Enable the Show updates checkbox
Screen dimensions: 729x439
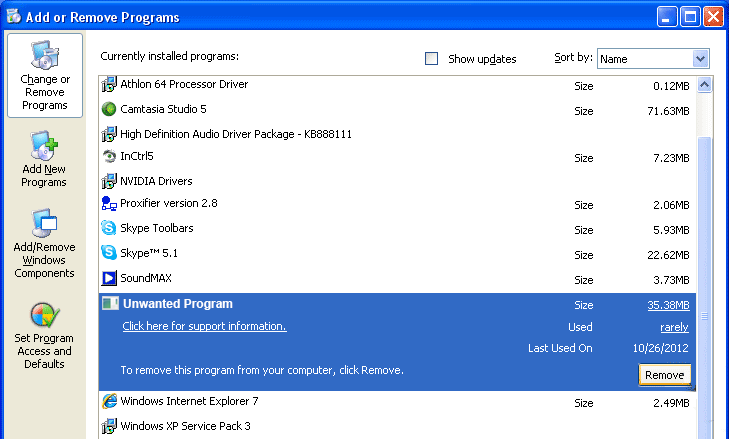(431, 59)
